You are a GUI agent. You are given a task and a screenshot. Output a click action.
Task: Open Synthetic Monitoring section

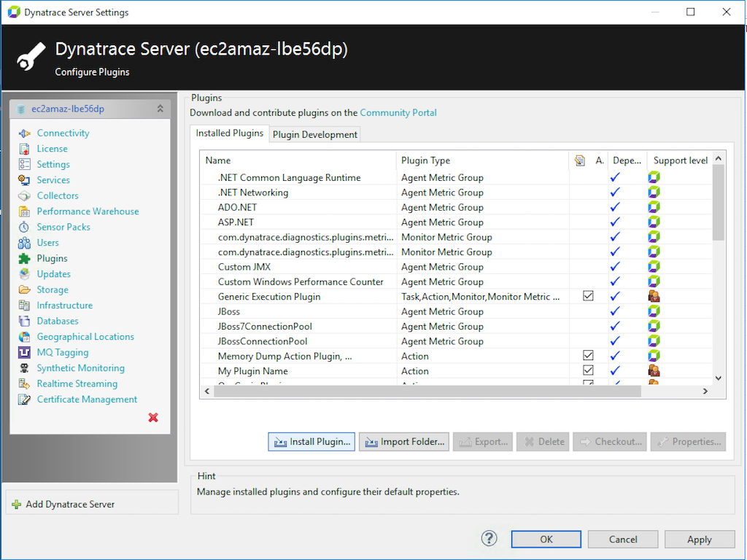click(80, 368)
